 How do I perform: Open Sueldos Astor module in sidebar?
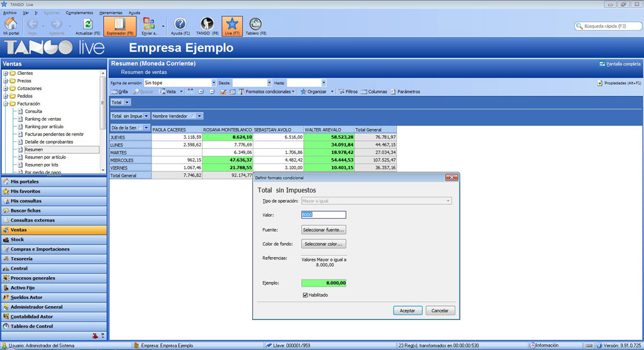point(54,297)
